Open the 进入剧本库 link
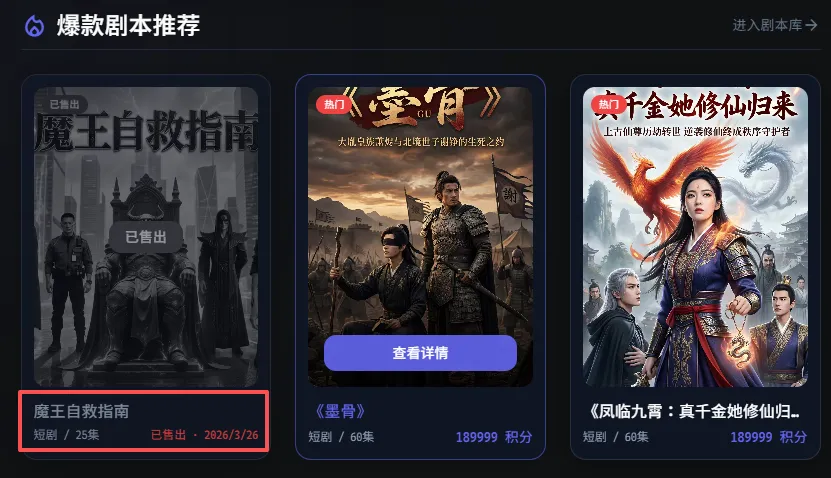 pos(775,25)
